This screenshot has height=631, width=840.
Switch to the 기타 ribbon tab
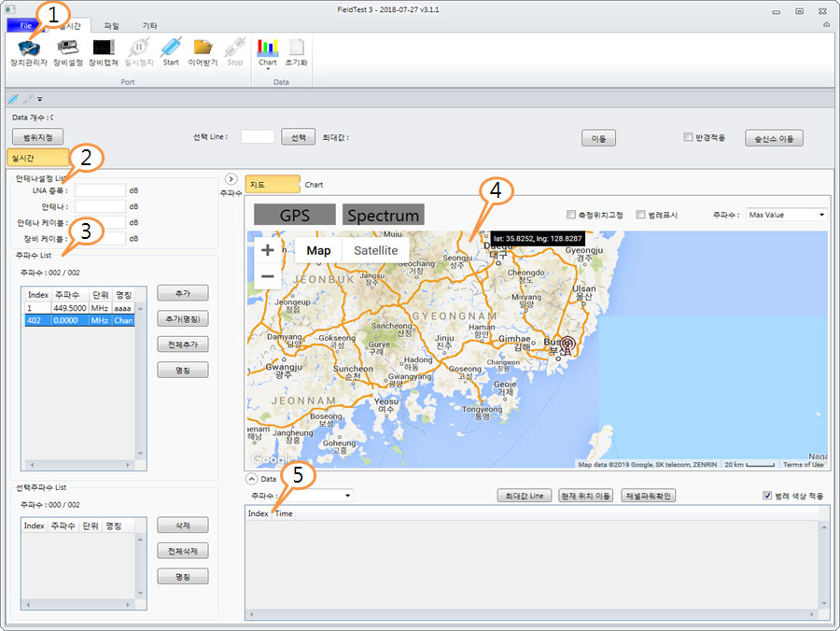[x=149, y=26]
